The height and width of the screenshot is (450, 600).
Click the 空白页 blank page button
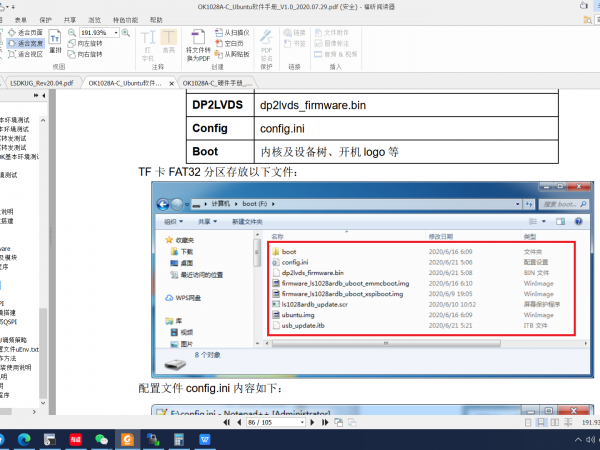233,43
